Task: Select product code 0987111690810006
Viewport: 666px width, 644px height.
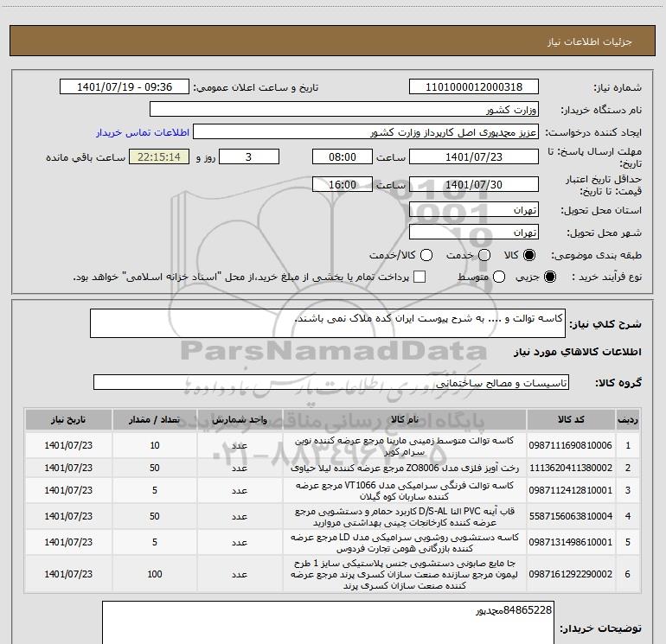Action: click(571, 445)
